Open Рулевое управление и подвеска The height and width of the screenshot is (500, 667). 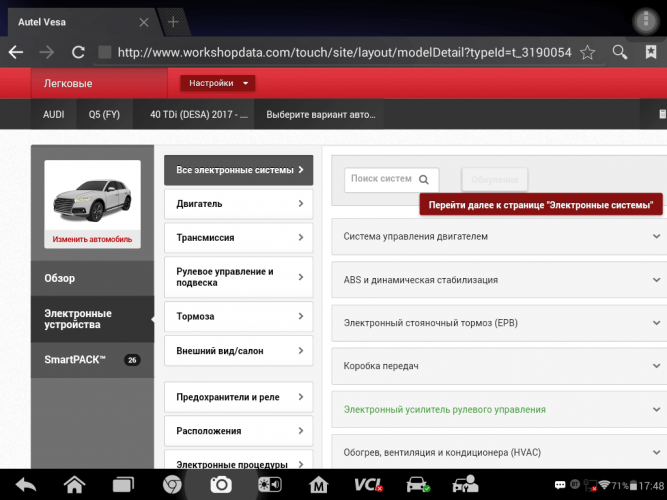[239, 277]
